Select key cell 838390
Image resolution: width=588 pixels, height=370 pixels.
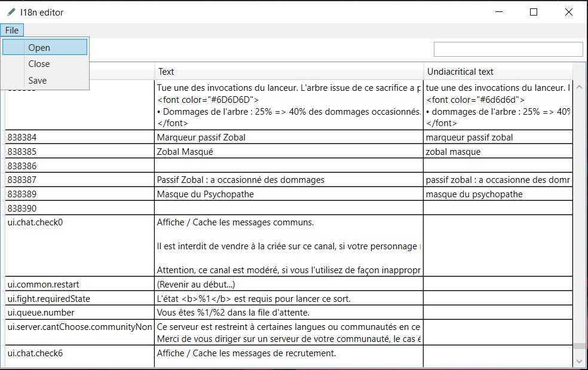(x=79, y=208)
